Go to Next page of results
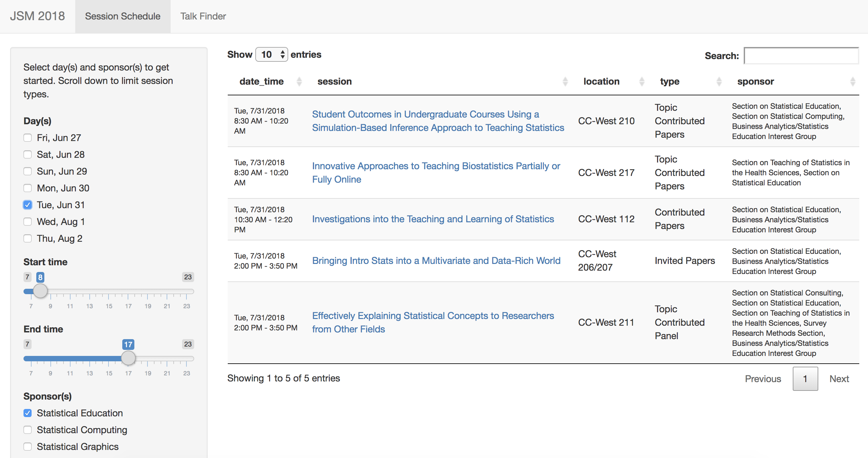Screen dimensions: 868x458 pyautogui.click(x=839, y=378)
